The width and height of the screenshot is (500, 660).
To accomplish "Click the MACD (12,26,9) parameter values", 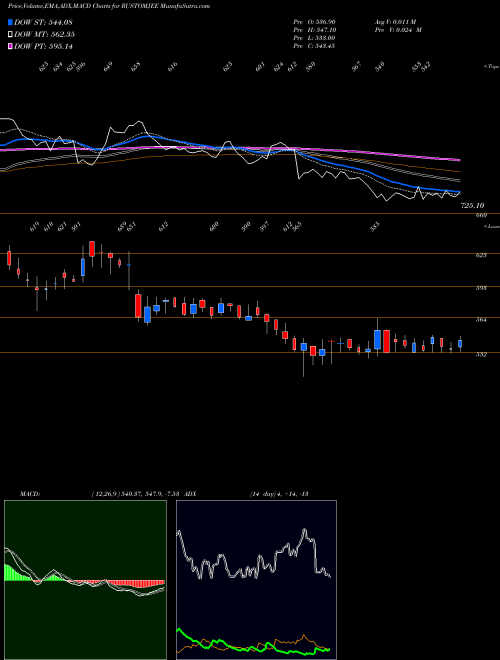I will click(x=137, y=494).
